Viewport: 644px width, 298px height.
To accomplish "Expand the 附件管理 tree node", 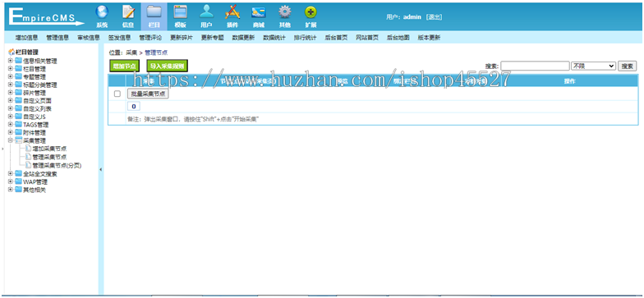I will (11, 133).
